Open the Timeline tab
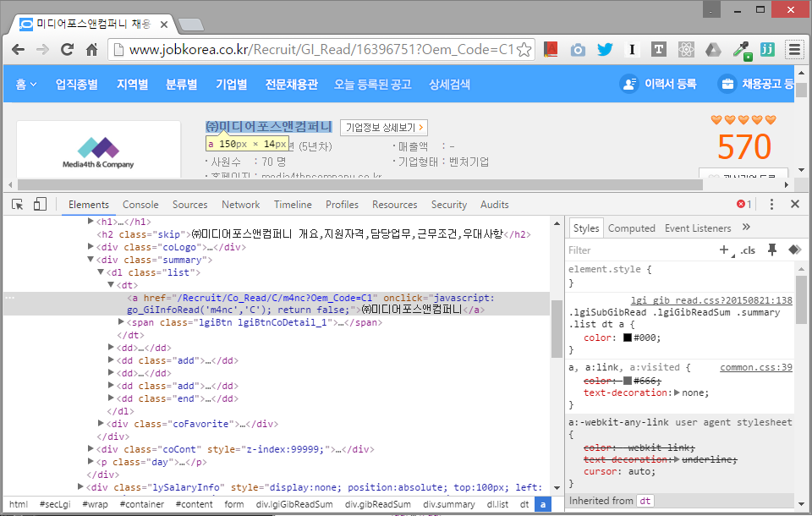Viewport: 812px width, 516px height. point(294,205)
